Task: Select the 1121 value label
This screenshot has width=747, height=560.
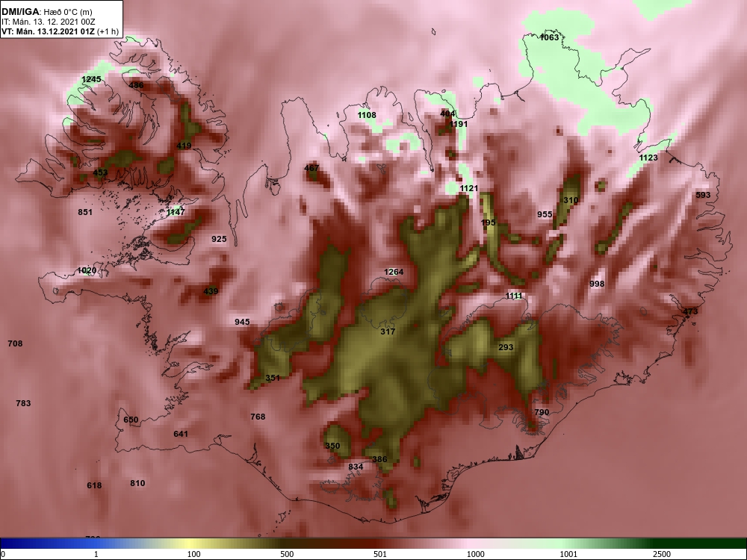Action: 469,189
